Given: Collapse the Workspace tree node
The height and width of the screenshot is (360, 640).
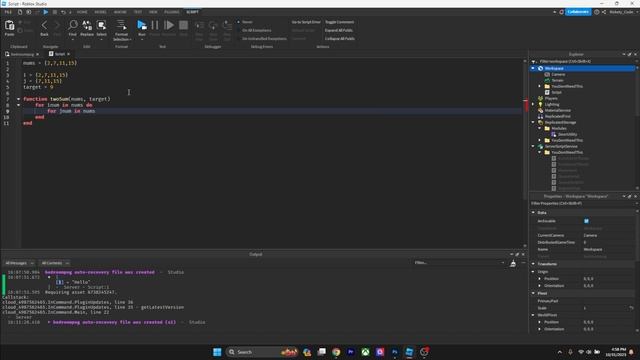Looking at the screenshot, I should click(533, 68).
